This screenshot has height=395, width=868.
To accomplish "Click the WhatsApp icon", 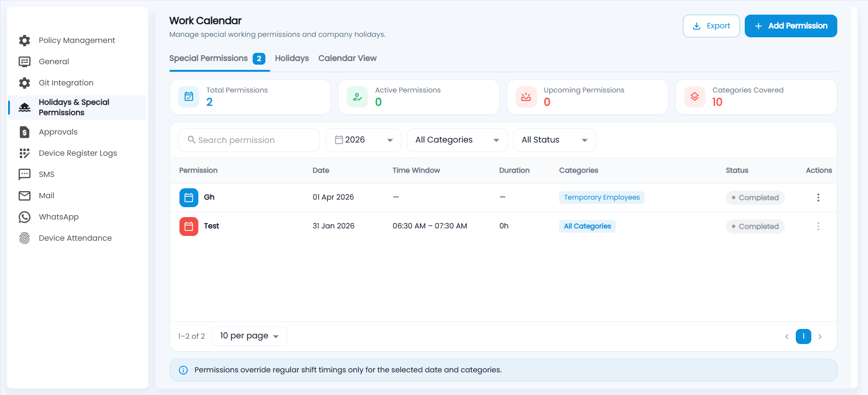I will click(25, 217).
